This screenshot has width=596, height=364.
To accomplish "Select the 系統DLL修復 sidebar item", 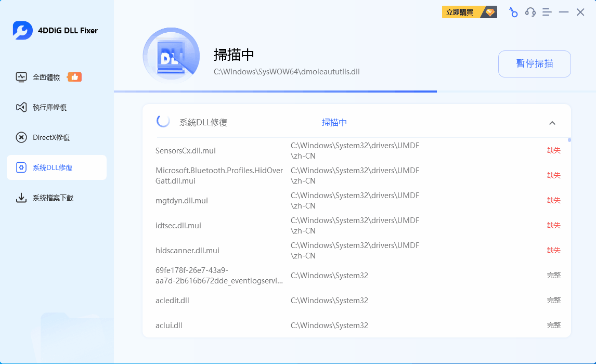I will pyautogui.click(x=57, y=167).
